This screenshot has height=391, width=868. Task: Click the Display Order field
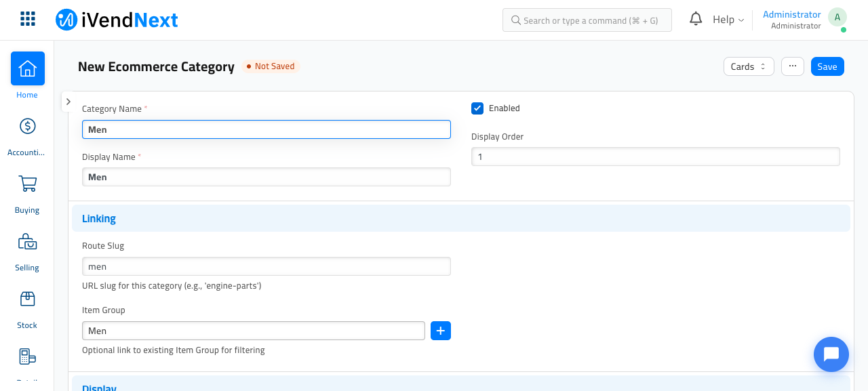point(656,157)
